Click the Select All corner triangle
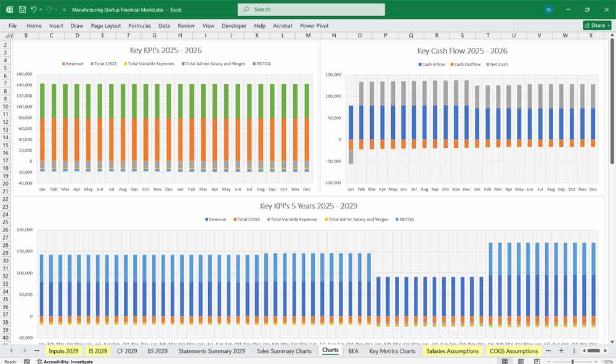 [x=7, y=36]
